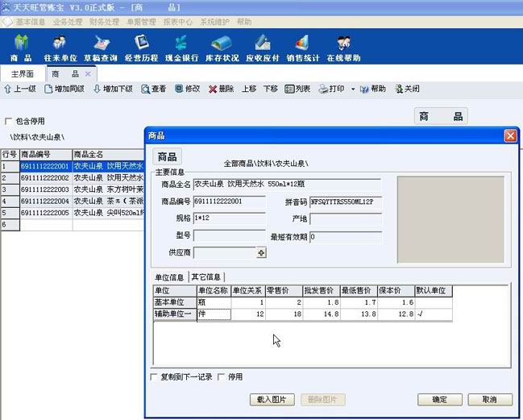
Task: Open 在线帮助 toolbar icon
Action: point(343,48)
